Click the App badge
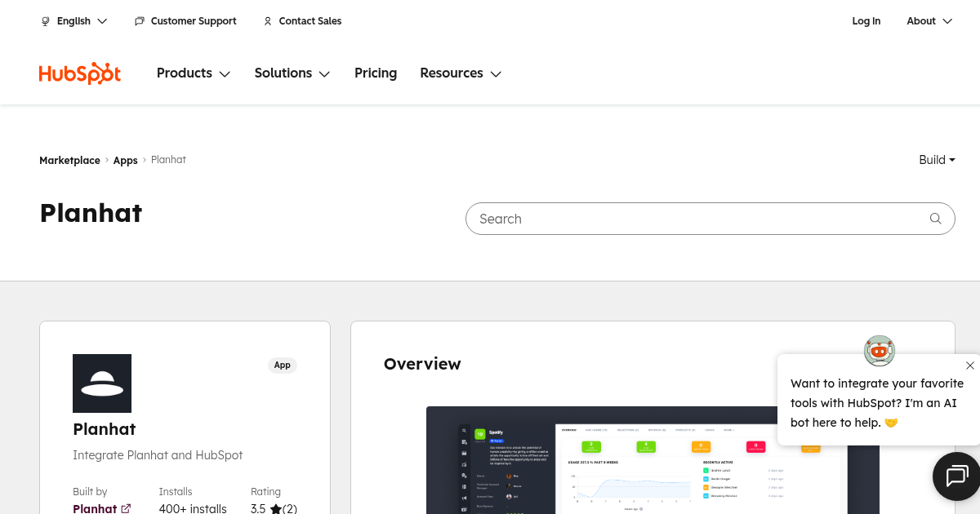The height and width of the screenshot is (514, 980). pyautogui.click(x=283, y=365)
